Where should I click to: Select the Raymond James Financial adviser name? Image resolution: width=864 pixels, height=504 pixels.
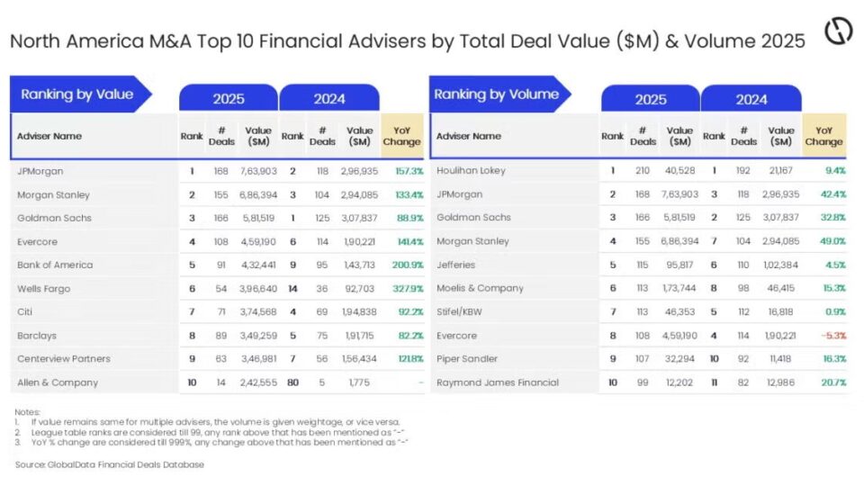pos(497,382)
